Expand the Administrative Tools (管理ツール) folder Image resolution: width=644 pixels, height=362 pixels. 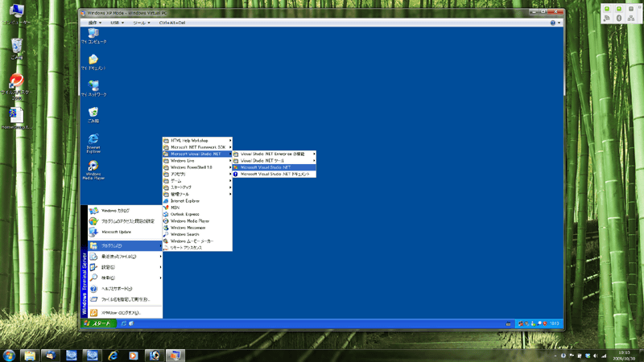(197, 194)
